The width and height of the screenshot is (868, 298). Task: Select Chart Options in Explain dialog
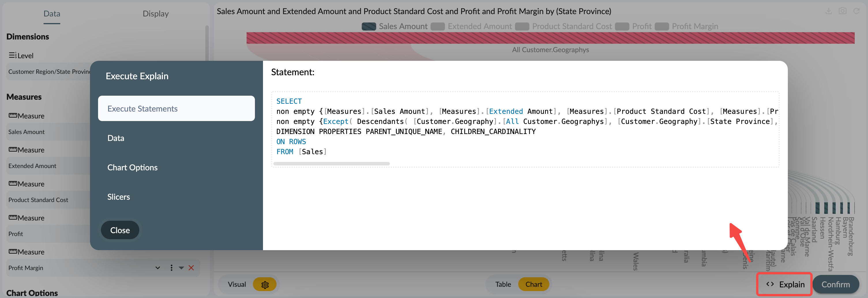tap(132, 167)
